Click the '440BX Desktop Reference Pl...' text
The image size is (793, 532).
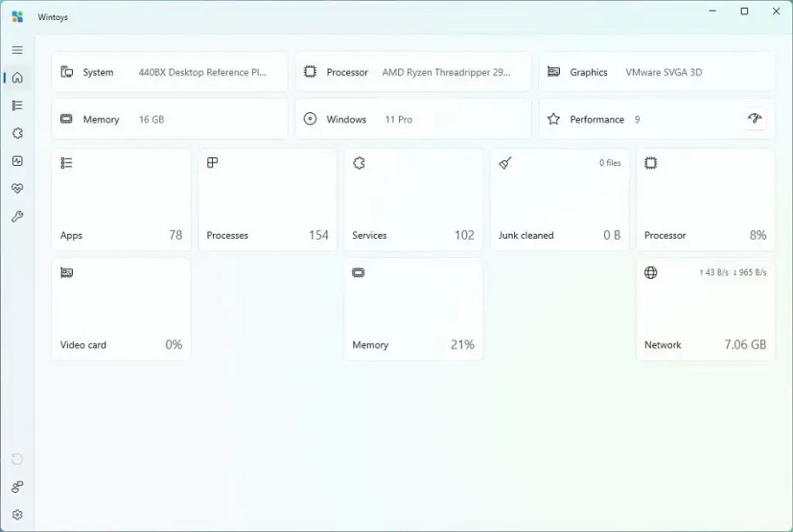[x=202, y=72]
